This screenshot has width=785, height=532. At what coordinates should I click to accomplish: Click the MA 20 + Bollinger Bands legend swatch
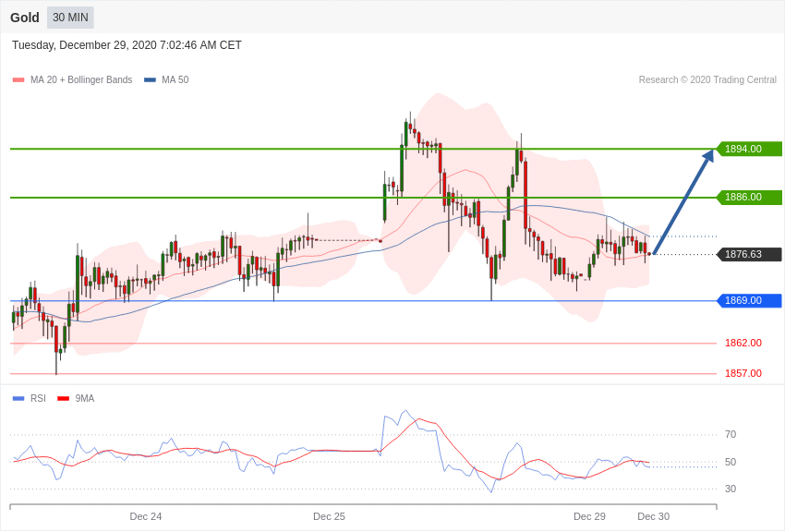coord(18,79)
